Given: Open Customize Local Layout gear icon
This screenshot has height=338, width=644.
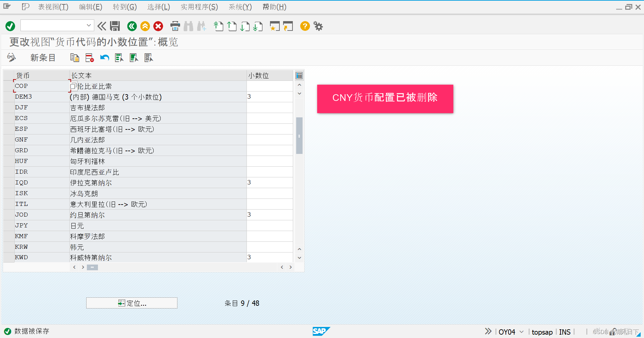Looking at the screenshot, I should click(x=318, y=26).
